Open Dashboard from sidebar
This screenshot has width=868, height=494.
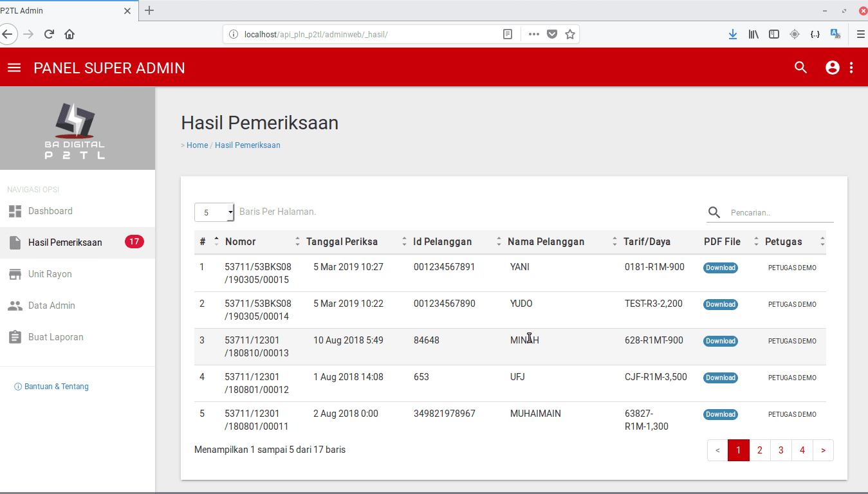(x=77, y=211)
